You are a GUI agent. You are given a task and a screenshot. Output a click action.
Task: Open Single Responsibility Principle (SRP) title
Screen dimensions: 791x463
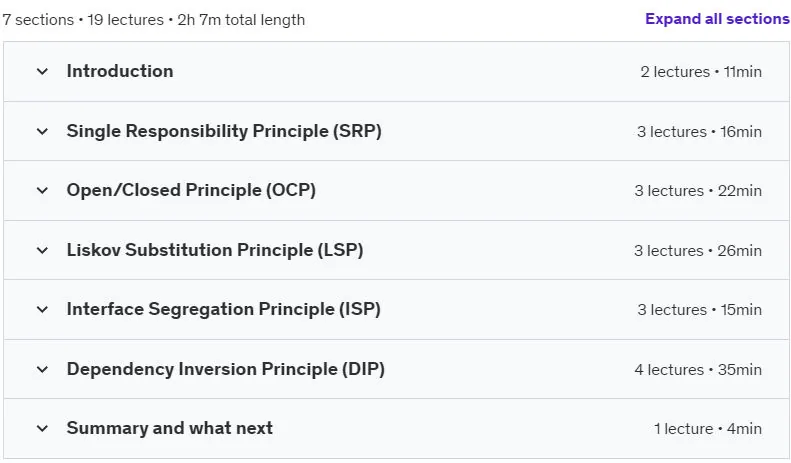[x=224, y=131]
